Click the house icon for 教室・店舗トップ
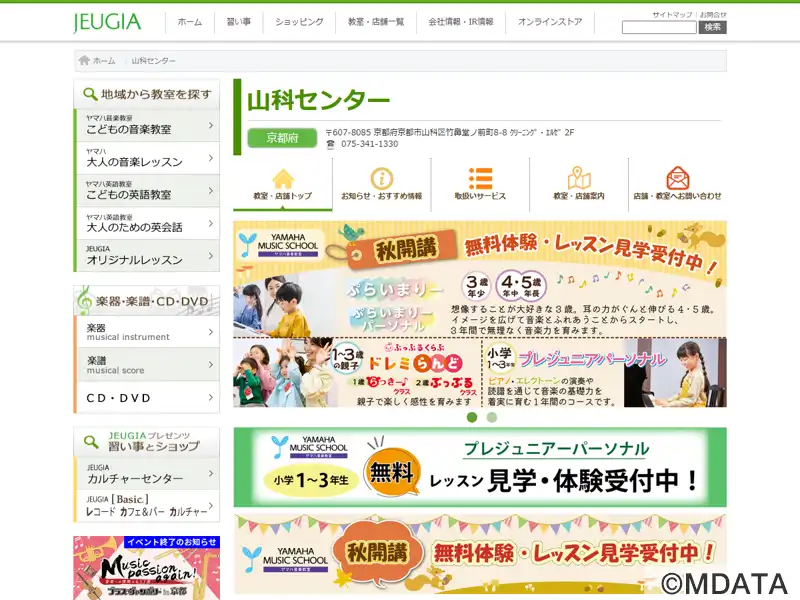Image resolution: width=800 pixels, height=600 pixels. [283, 179]
